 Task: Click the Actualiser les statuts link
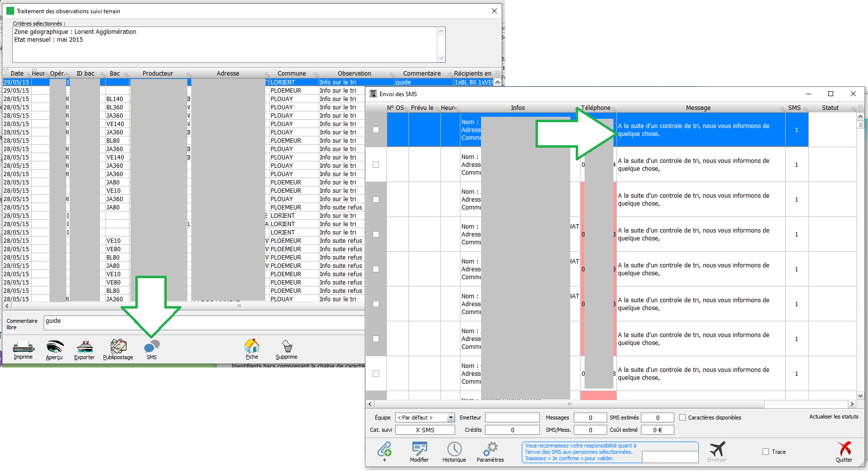tap(834, 417)
